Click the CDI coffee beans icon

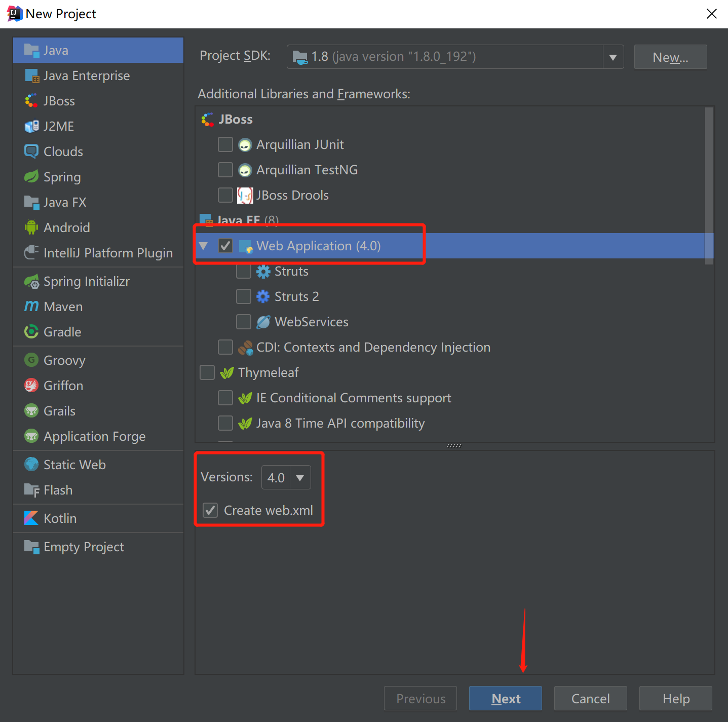245,348
